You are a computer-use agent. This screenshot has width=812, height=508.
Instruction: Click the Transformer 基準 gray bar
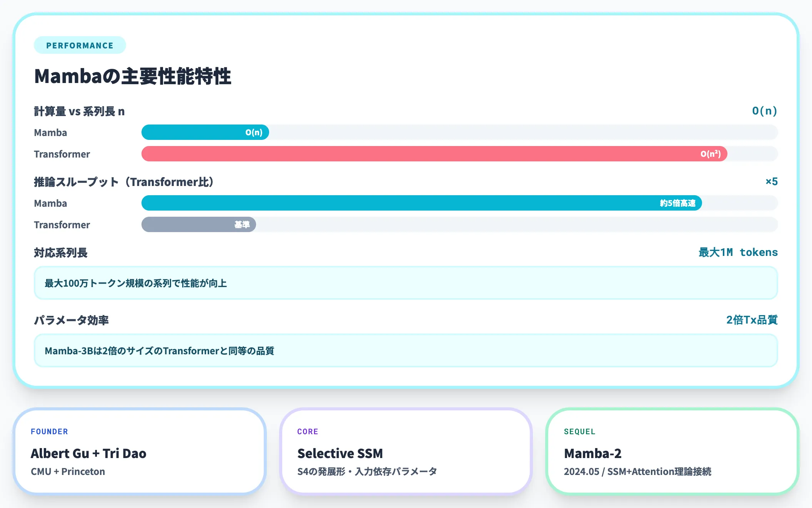click(199, 224)
